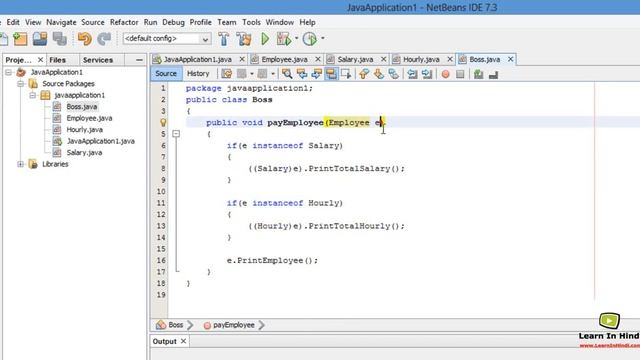Click the New Project toolbar icon
640x360 pixels.
[20, 39]
